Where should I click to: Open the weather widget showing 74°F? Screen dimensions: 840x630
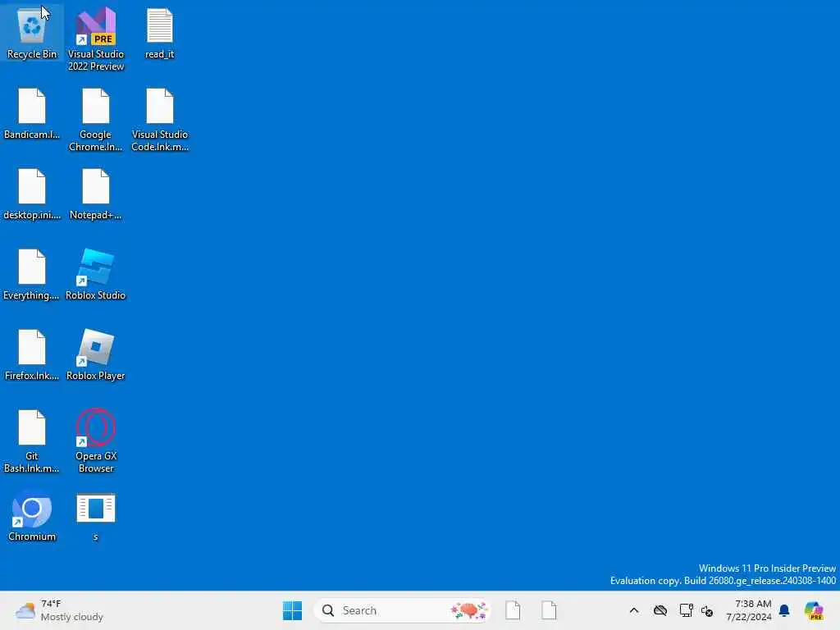coord(59,610)
